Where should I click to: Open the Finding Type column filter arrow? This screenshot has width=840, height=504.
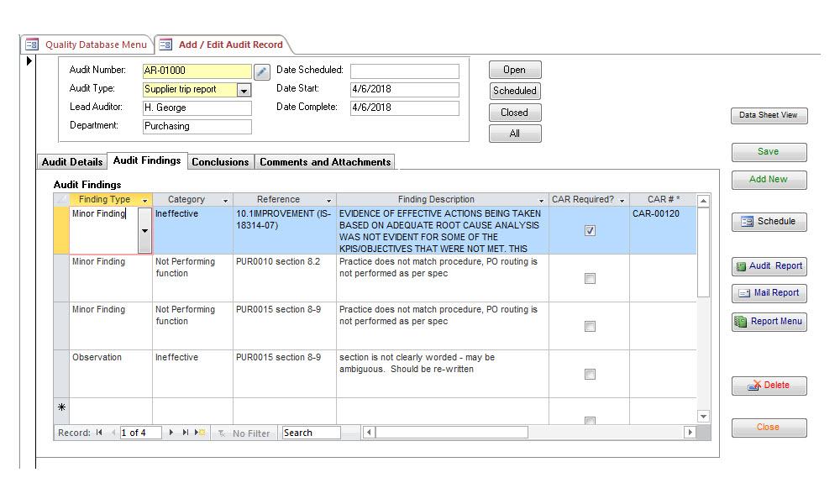144,200
